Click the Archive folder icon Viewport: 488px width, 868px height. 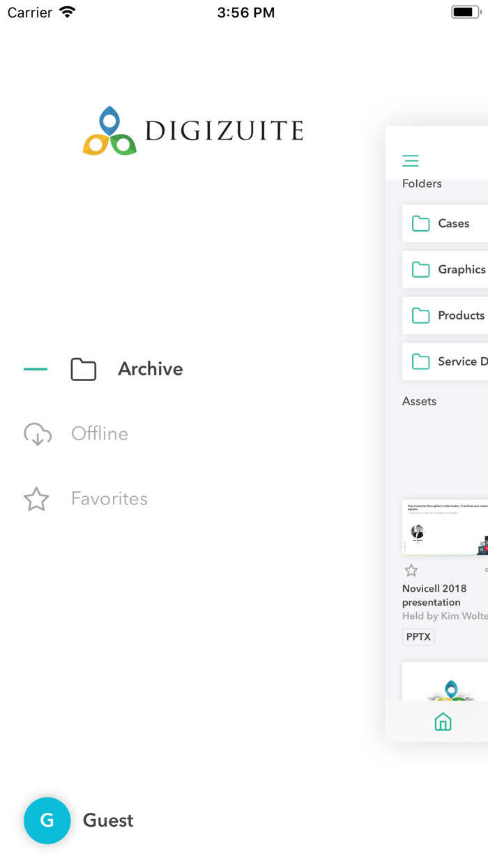84,369
